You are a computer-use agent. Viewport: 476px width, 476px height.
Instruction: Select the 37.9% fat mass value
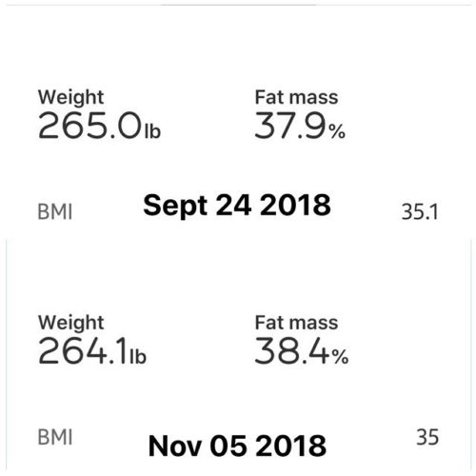(300, 126)
